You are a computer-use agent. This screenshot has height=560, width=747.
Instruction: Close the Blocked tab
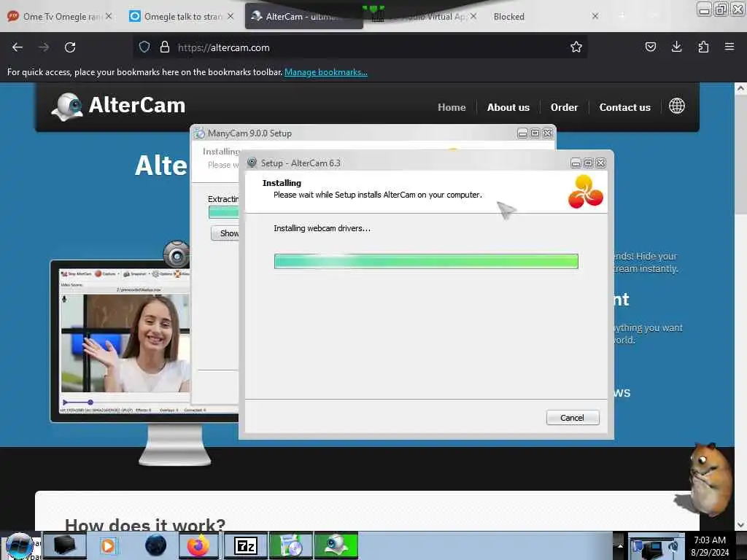tap(595, 16)
